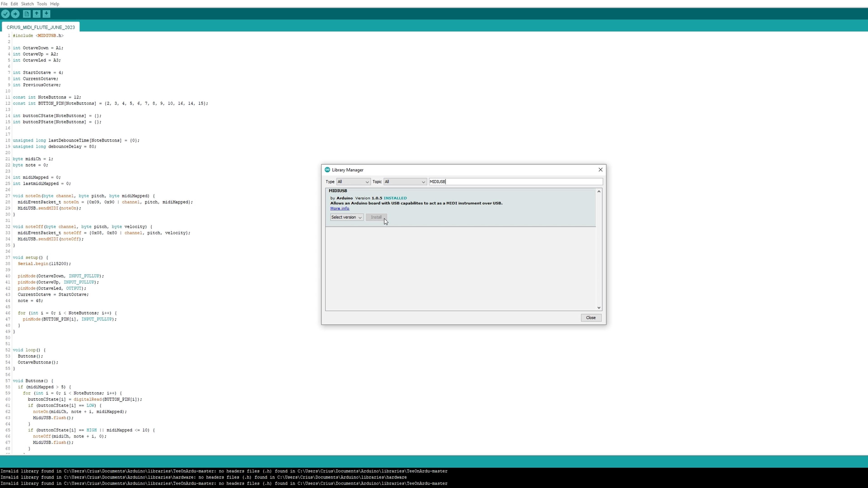Expand the Select version dropdown
This screenshot has height=488, width=868.
[346, 217]
